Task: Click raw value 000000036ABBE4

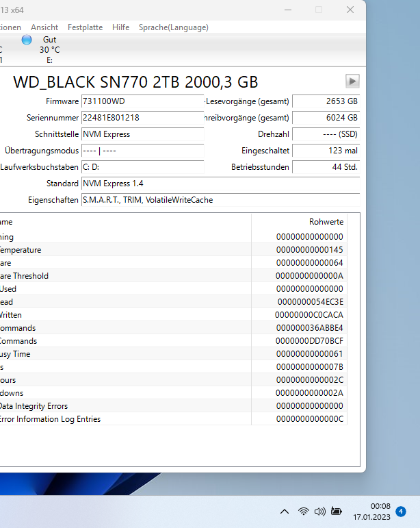Action: (x=310, y=328)
